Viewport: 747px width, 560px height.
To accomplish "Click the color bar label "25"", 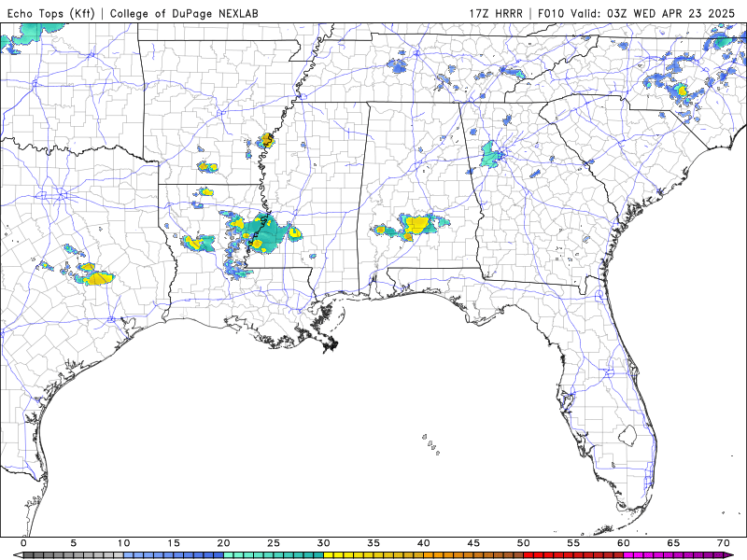I will click(x=274, y=543).
